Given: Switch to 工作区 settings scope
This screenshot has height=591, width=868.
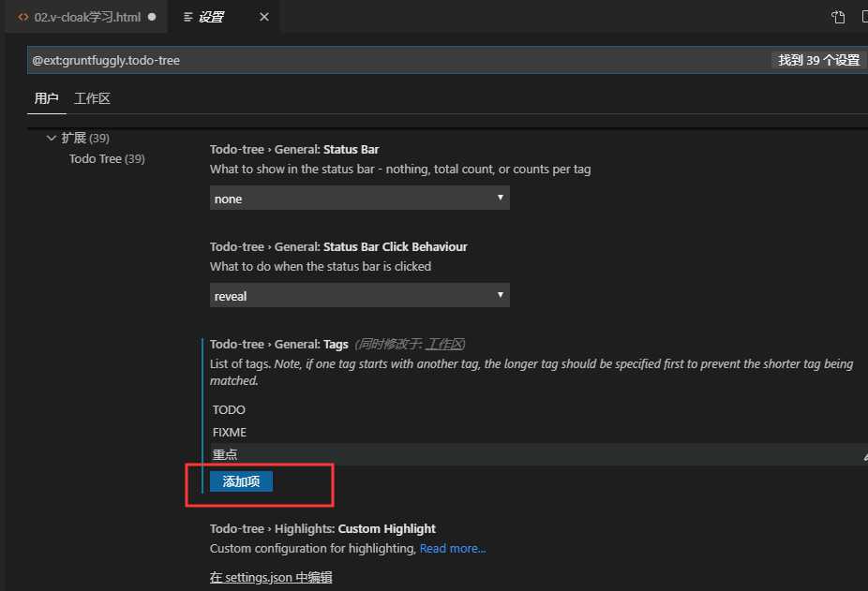Looking at the screenshot, I should pos(92,98).
